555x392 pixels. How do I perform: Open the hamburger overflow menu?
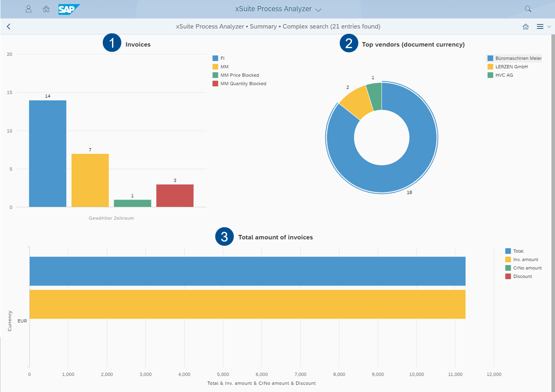pos(541,26)
